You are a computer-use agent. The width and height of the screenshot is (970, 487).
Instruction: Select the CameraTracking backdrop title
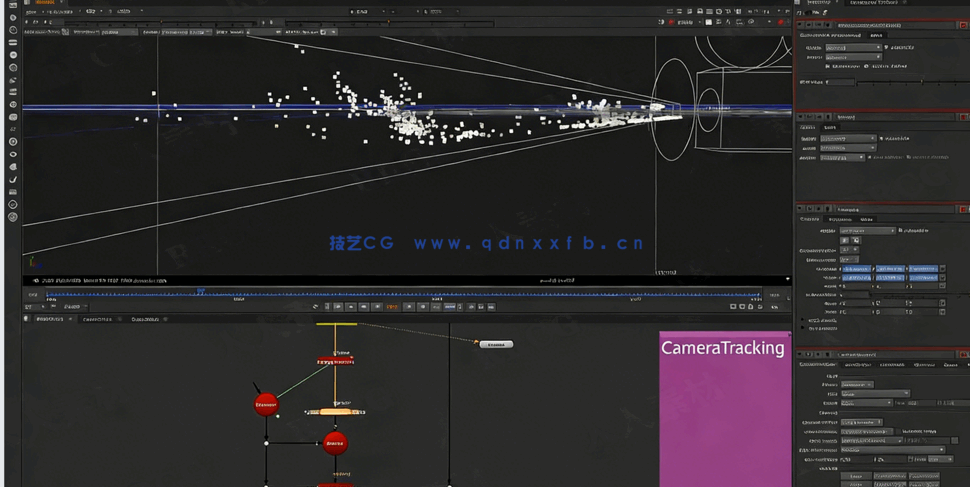click(722, 348)
